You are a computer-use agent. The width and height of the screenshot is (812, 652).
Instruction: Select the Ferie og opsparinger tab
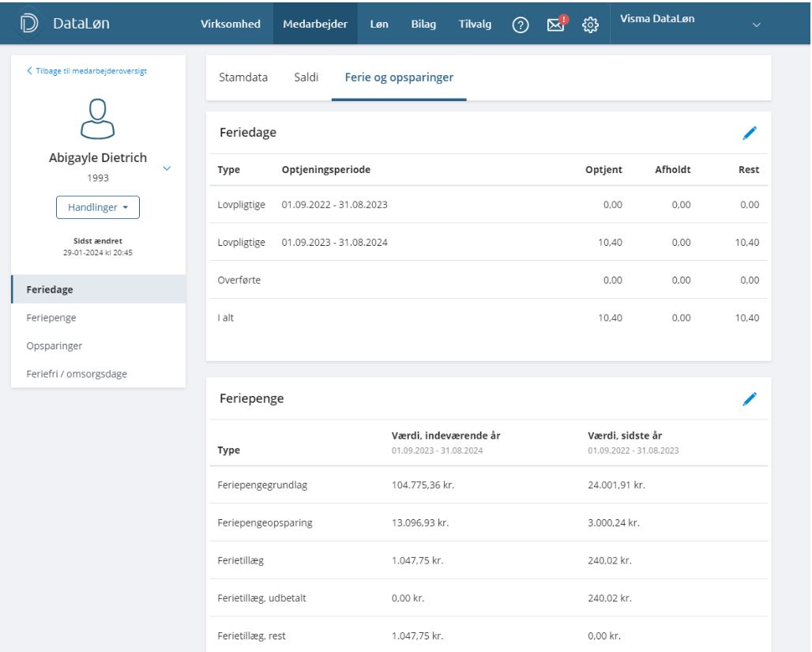click(x=399, y=77)
